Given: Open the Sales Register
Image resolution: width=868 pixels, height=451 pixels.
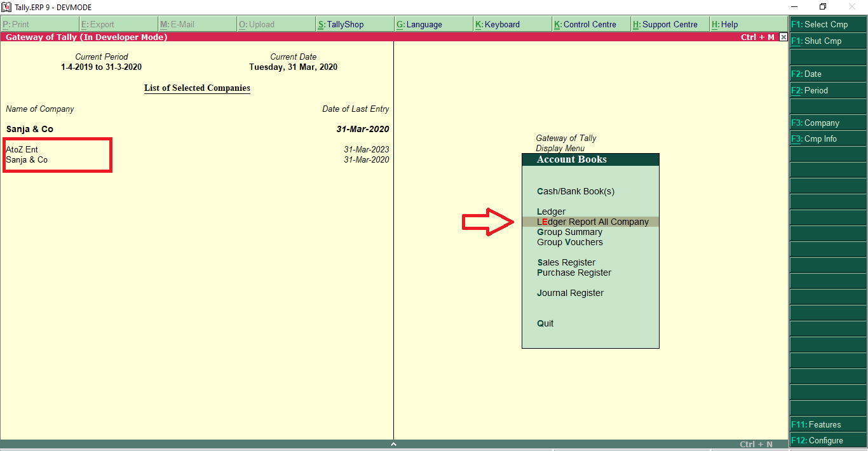Looking at the screenshot, I should [566, 262].
